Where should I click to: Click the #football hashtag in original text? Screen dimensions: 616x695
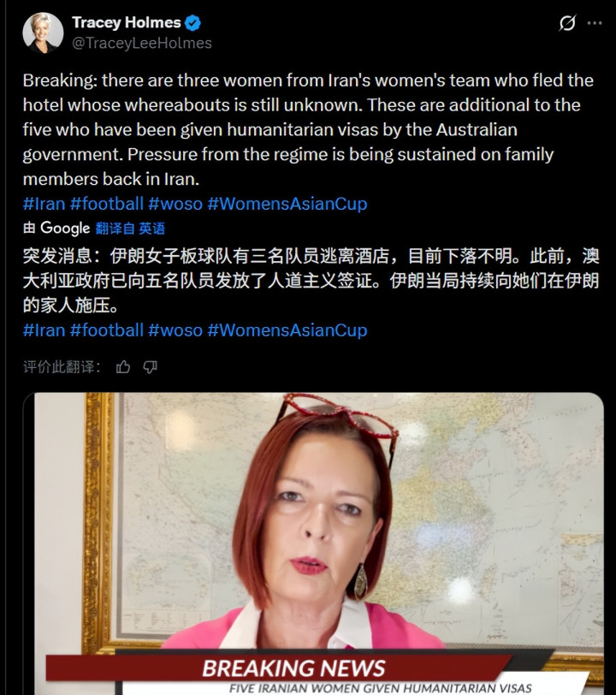click(x=107, y=204)
